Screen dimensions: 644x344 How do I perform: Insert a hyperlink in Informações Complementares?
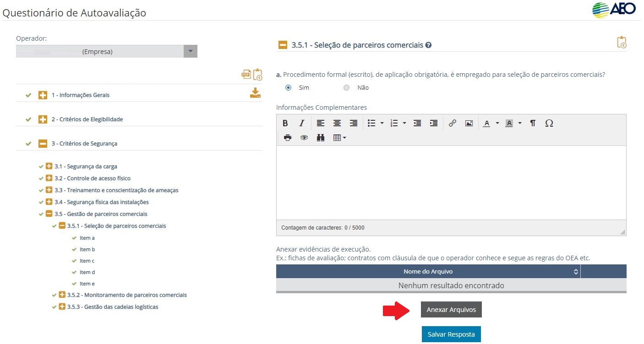pos(453,123)
